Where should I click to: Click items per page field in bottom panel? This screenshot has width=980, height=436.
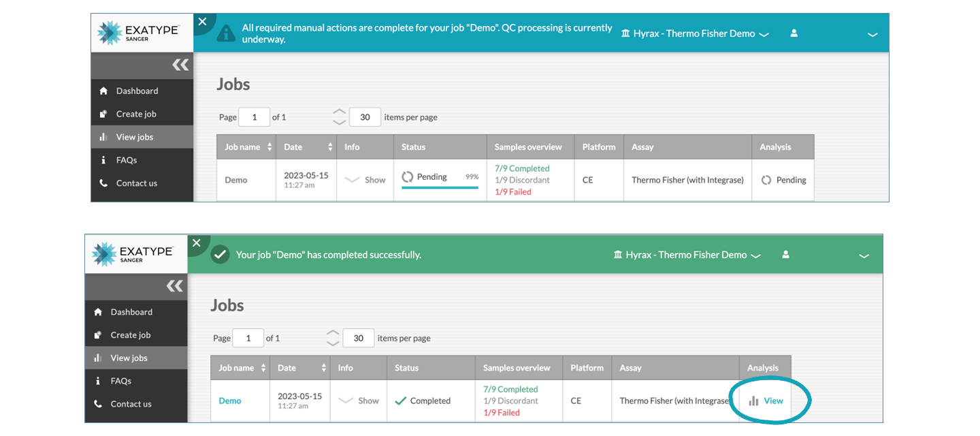359,338
